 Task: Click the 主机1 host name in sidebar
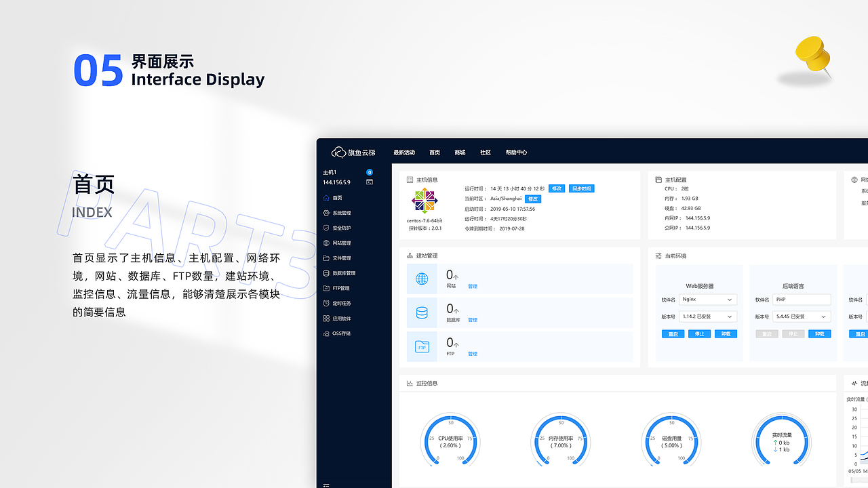(x=330, y=172)
